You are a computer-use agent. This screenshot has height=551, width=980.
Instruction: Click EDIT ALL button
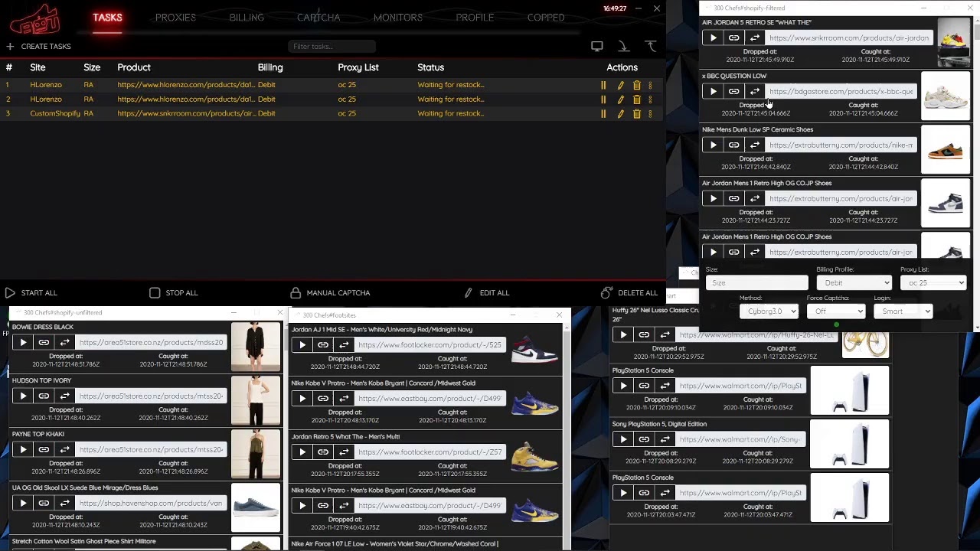click(x=486, y=293)
